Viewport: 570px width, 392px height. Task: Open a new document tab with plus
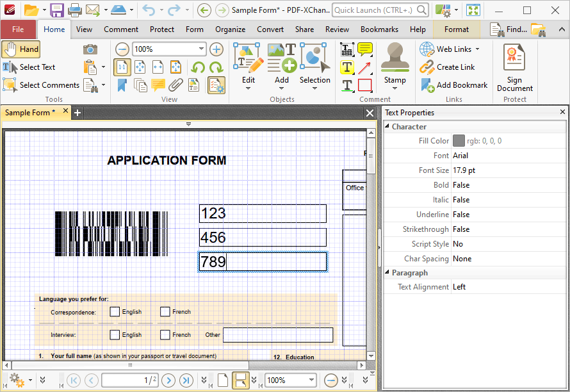coord(77,113)
